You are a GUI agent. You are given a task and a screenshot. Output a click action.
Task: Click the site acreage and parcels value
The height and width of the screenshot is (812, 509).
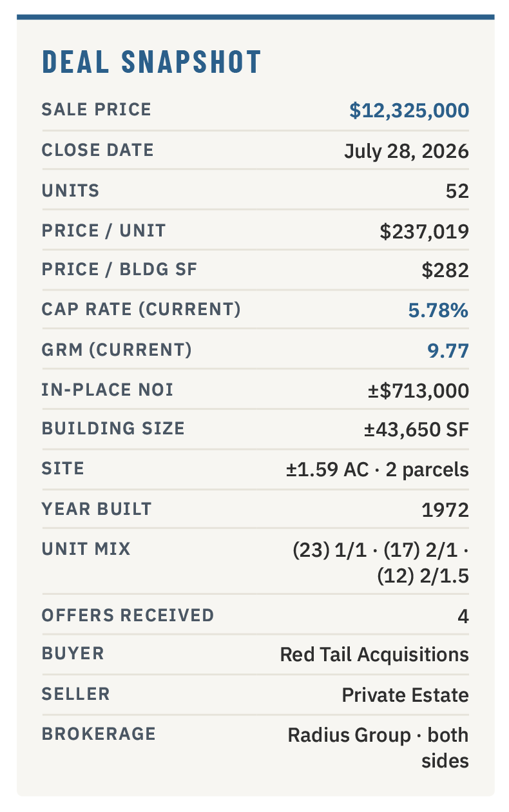point(378,470)
